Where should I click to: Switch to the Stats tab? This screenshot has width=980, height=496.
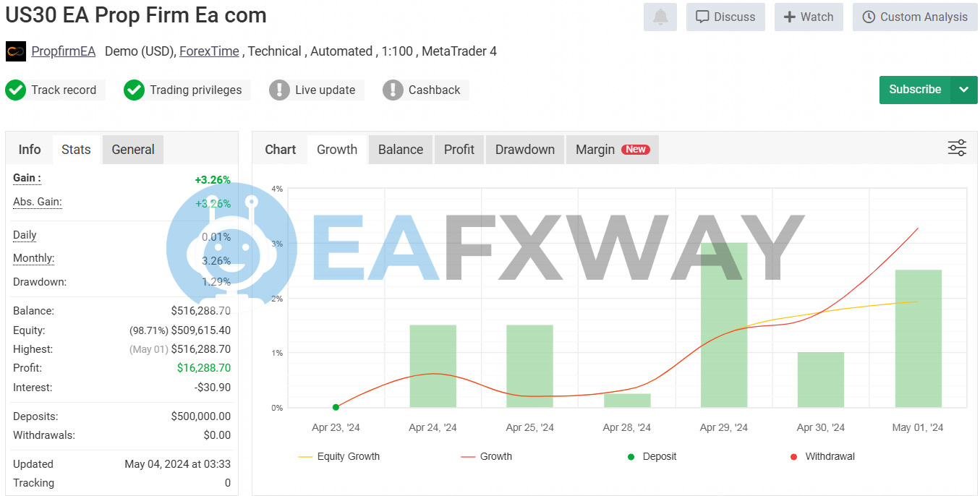pyautogui.click(x=76, y=150)
